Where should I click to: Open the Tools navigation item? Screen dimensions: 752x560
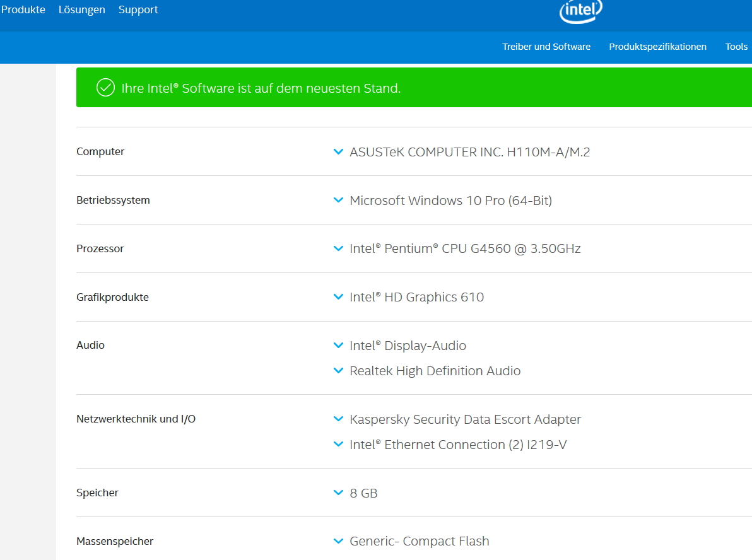(736, 47)
